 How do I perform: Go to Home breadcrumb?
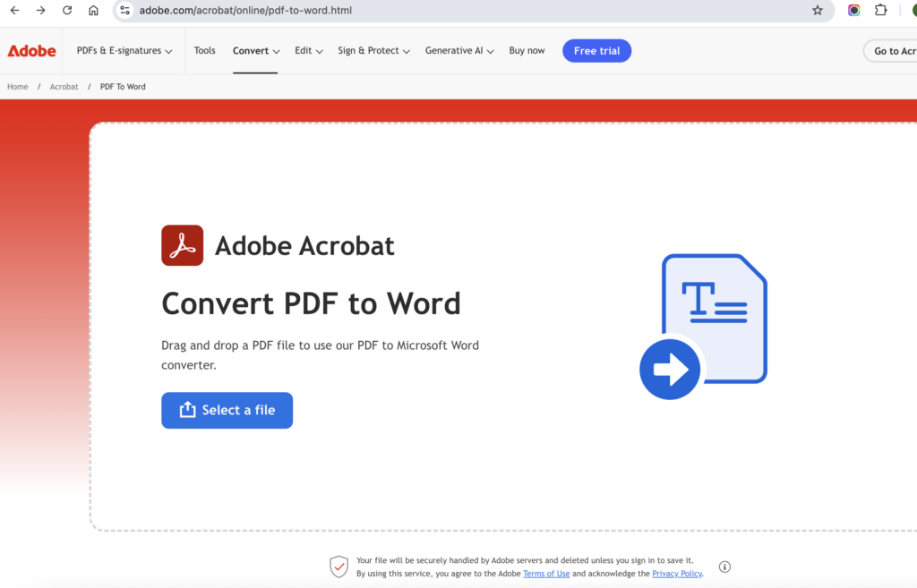point(18,87)
